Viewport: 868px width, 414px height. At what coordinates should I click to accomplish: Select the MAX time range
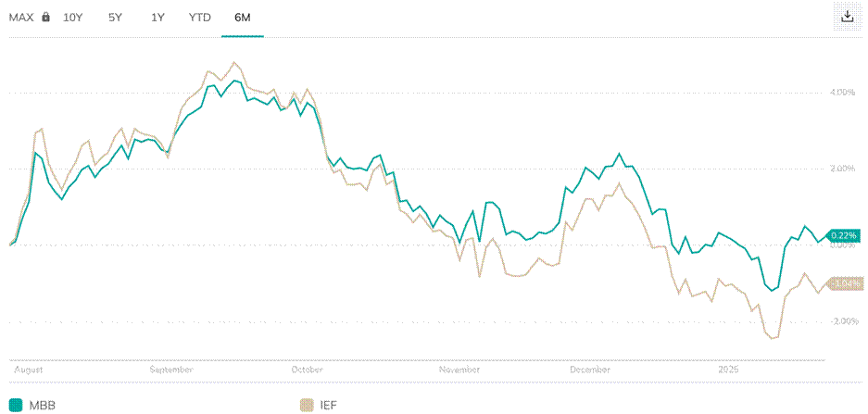pyautogui.click(x=21, y=18)
